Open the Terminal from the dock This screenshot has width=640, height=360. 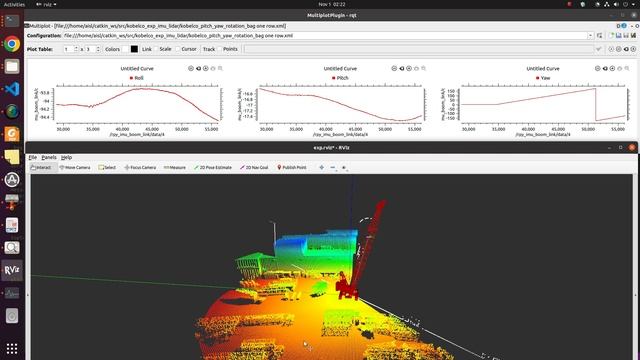coord(12,21)
